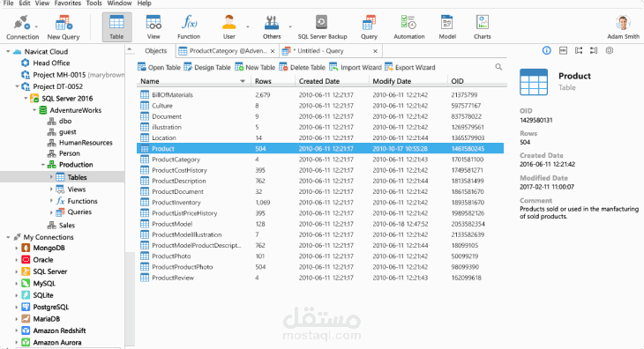Open the Favorites menu
Screen dimensions: 644x349
(68, 4)
